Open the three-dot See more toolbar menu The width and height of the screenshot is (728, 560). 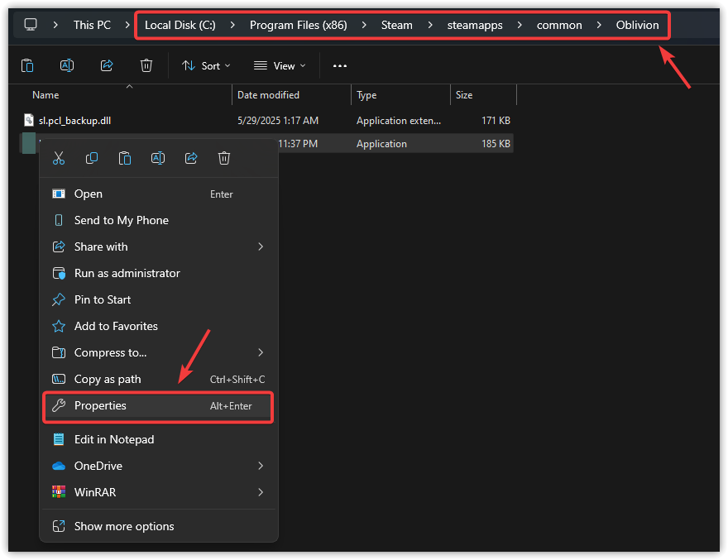[x=340, y=65]
